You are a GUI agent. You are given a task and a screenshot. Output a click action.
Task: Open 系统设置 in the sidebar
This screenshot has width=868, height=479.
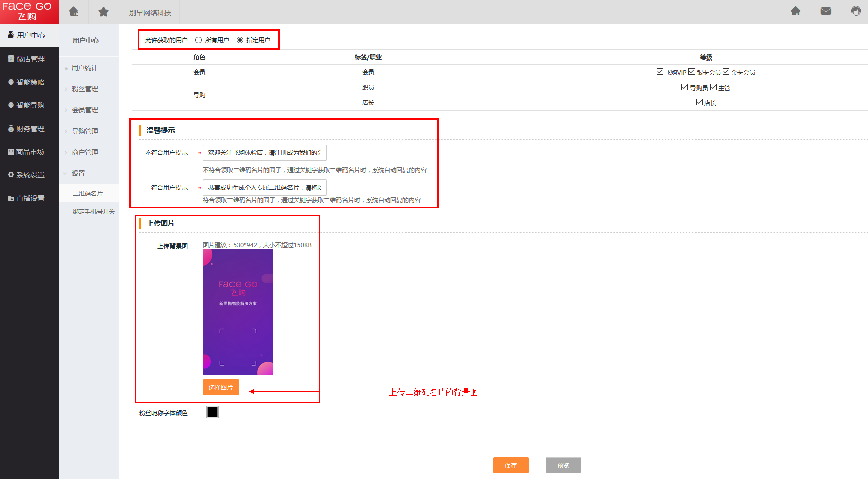[x=30, y=175]
